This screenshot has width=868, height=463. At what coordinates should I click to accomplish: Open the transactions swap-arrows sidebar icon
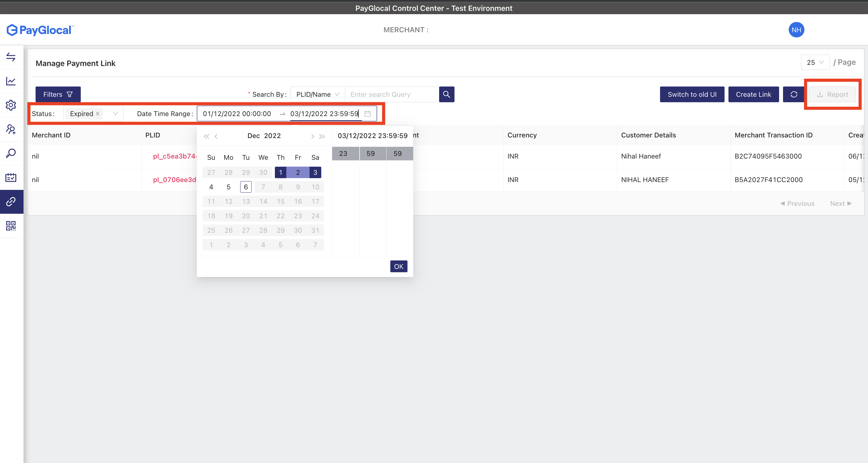tap(11, 57)
